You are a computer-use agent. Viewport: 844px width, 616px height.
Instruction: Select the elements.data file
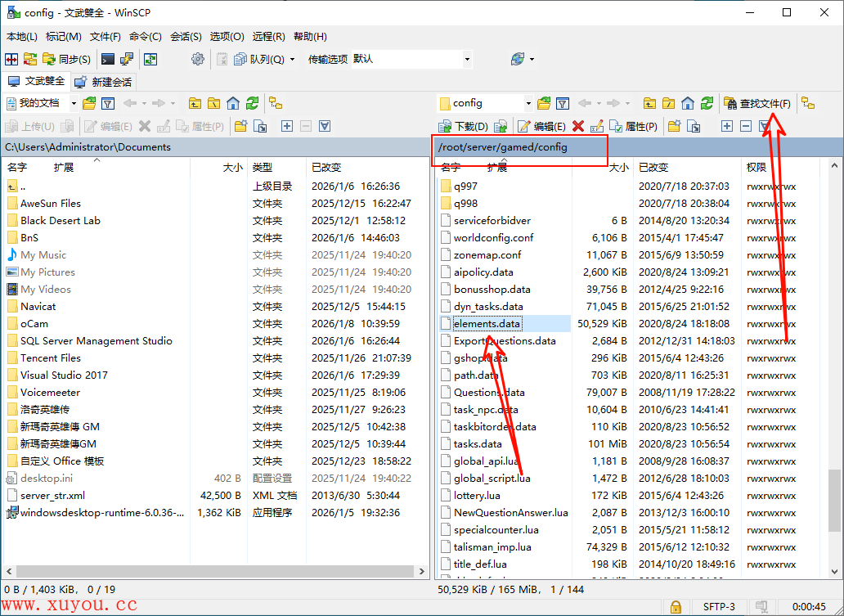pyautogui.click(x=487, y=324)
